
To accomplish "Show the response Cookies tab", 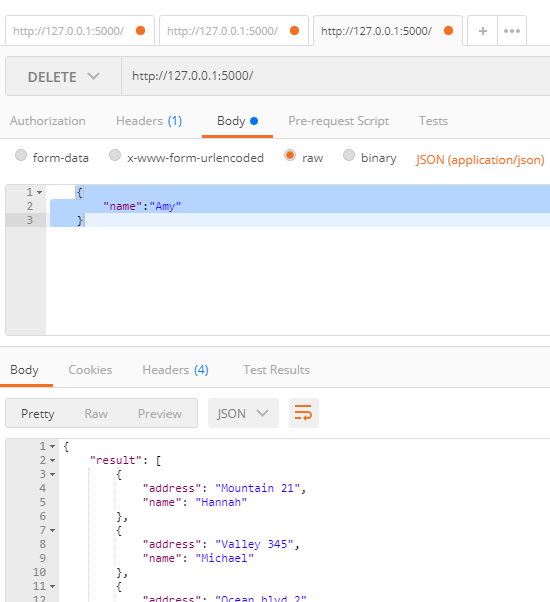I will (90, 370).
